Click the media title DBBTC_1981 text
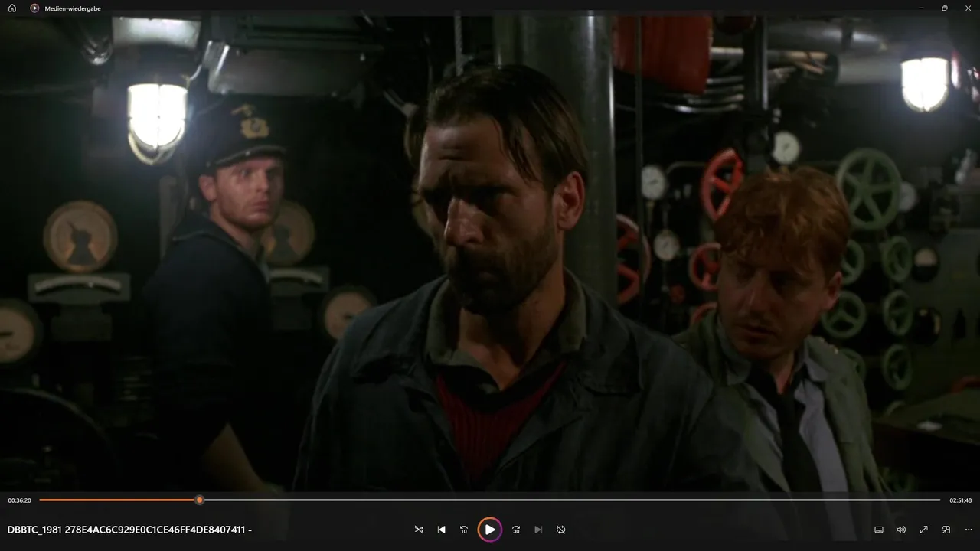Viewport: 980px width, 551px height. (129, 530)
